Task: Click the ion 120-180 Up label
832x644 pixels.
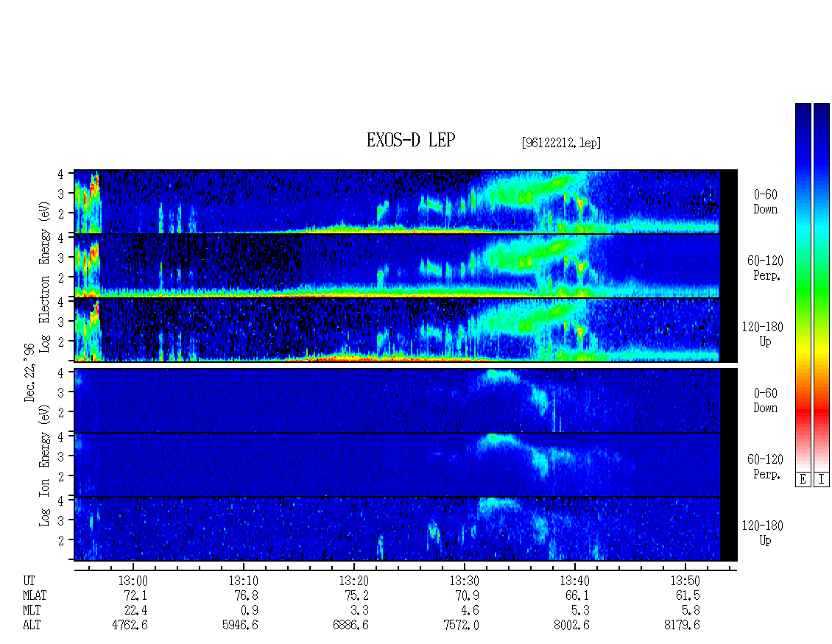Action: tap(763, 533)
